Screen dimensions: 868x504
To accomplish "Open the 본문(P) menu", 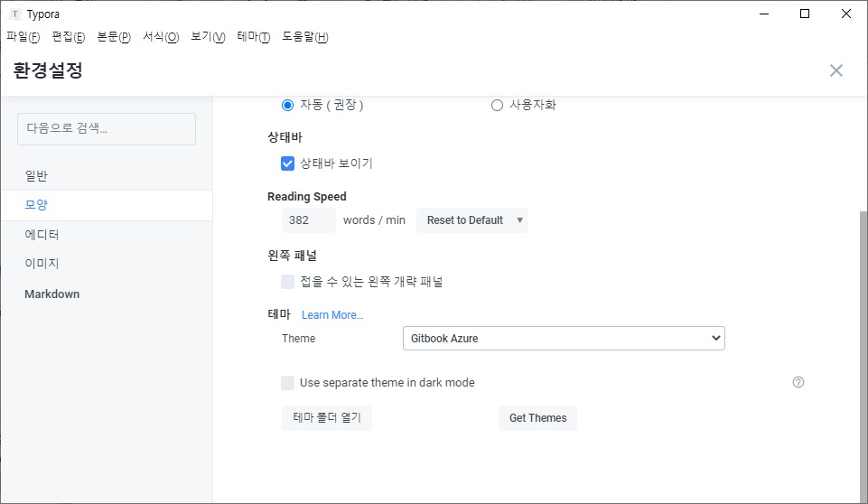I will (114, 37).
